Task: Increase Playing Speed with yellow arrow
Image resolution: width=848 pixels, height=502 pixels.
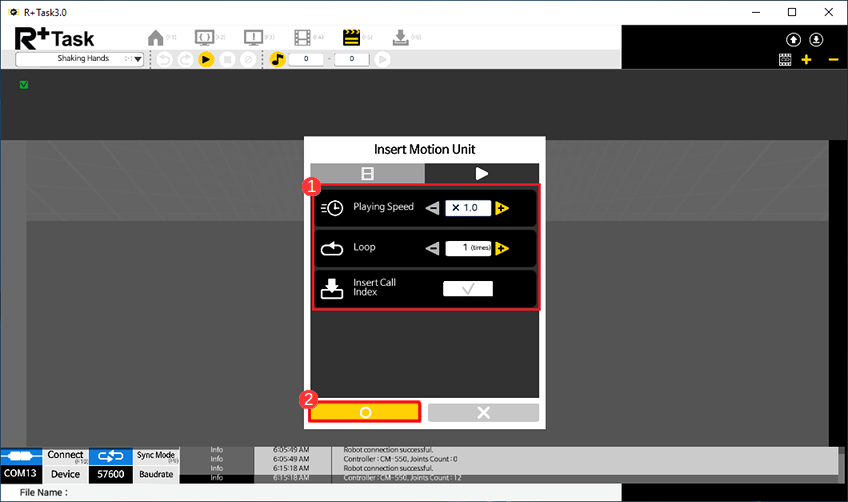Action: tap(502, 208)
